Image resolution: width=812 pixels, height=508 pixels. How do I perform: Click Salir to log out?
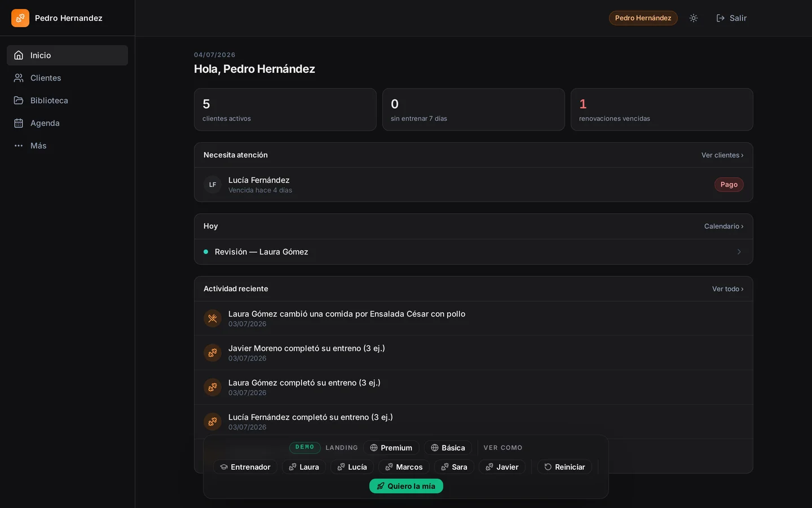click(x=731, y=18)
